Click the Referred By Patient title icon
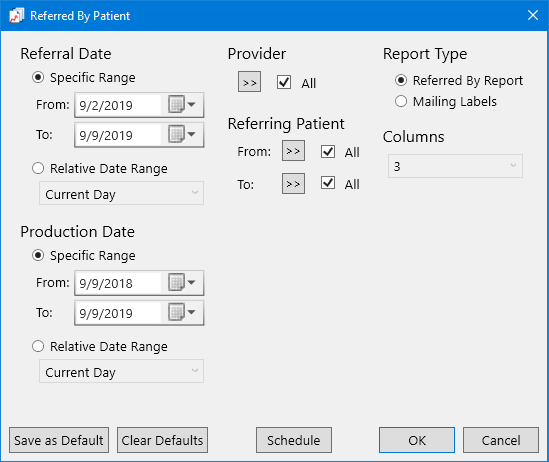 [x=16, y=16]
